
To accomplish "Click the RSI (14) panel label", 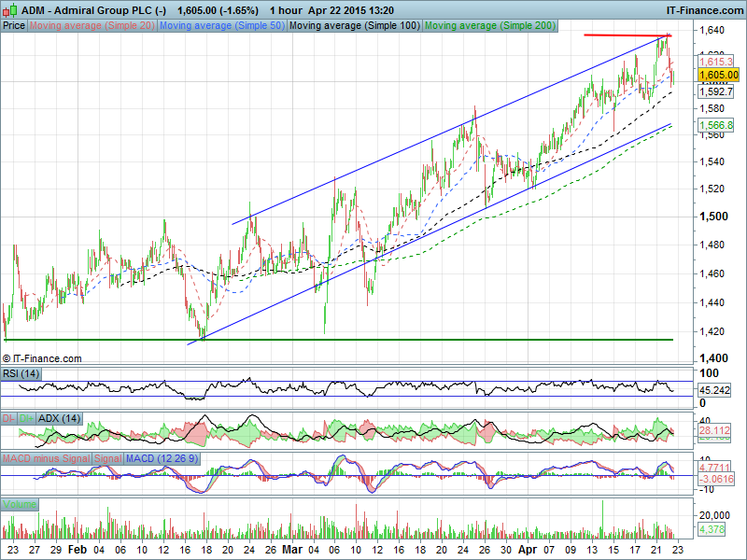I will (20, 373).
